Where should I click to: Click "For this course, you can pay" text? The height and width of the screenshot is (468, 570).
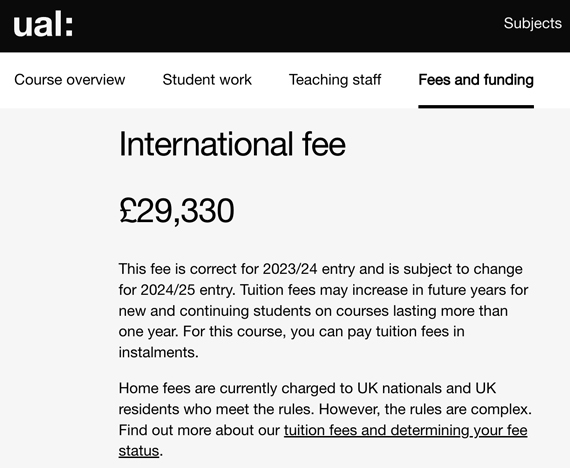(263, 332)
